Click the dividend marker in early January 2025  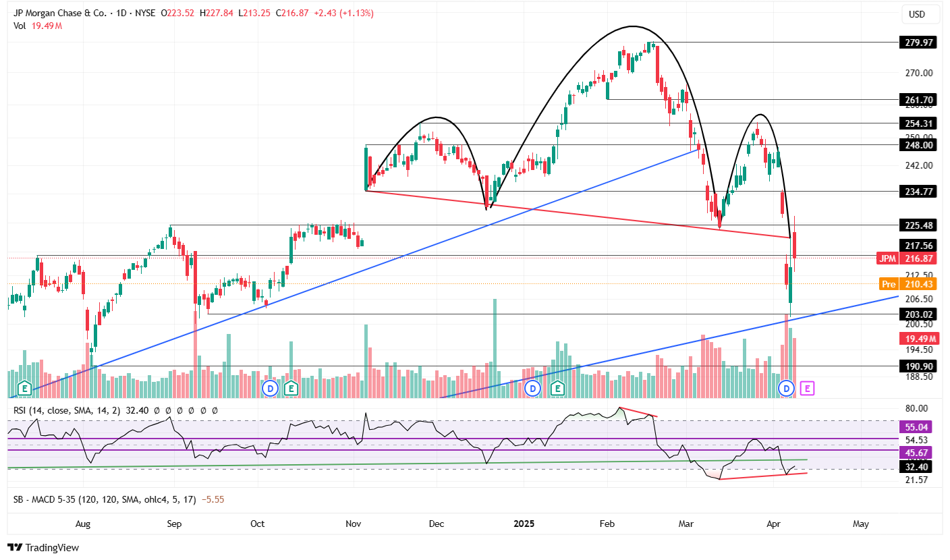click(533, 388)
